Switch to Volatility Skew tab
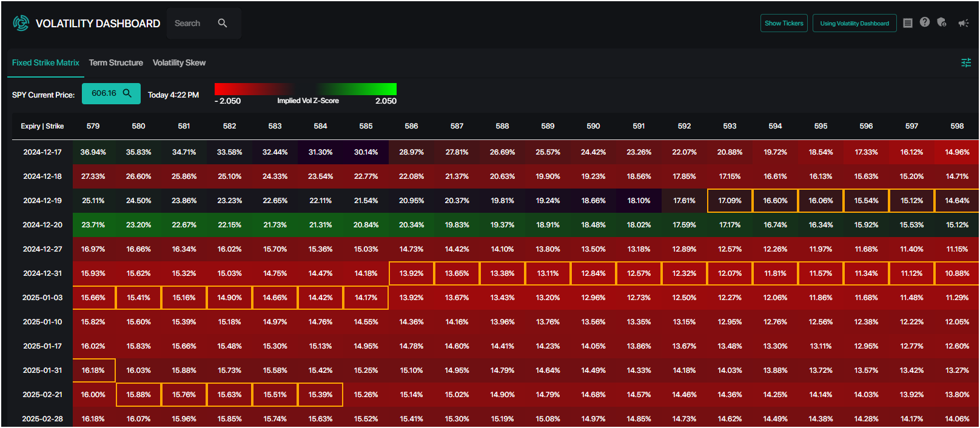 [179, 62]
